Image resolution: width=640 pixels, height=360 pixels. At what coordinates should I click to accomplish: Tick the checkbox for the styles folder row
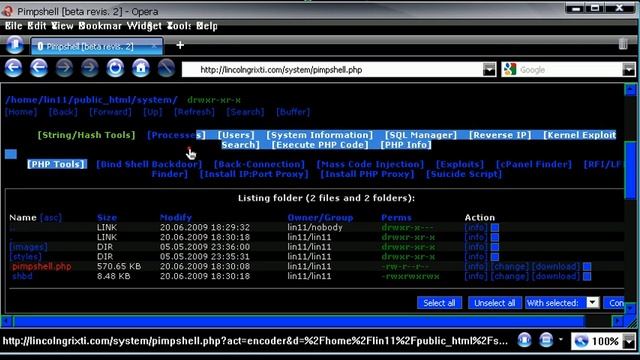pyautogui.click(x=495, y=257)
